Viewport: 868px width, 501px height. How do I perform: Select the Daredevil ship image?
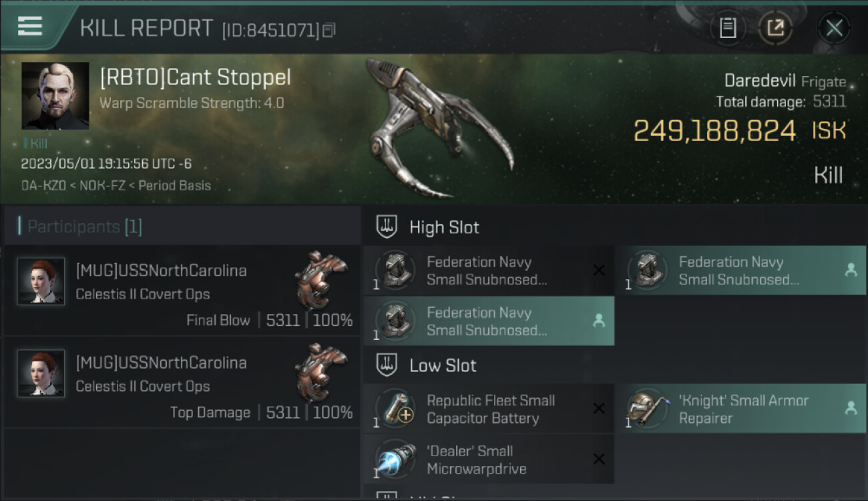coord(441,127)
